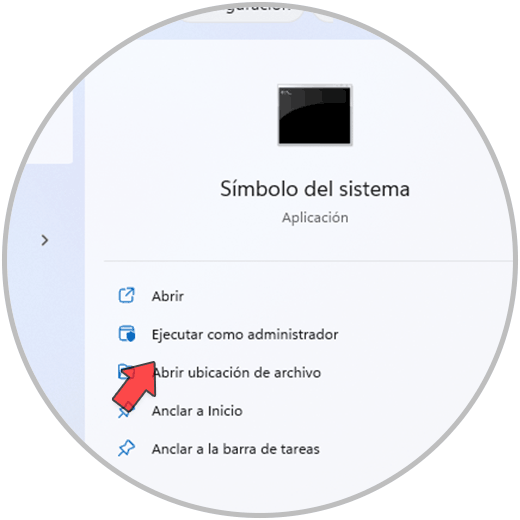Click the Aplicación subtitle label
The width and height of the screenshot is (520, 520).
point(315,218)
